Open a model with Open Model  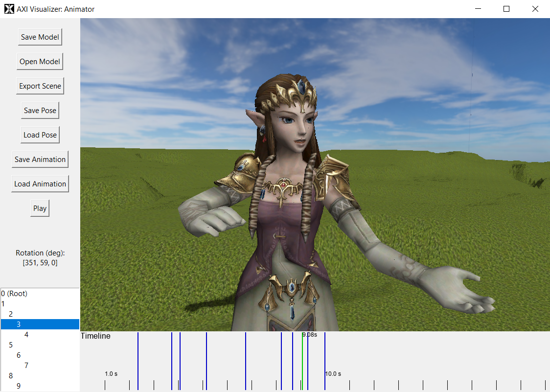(x=40, y=62)
